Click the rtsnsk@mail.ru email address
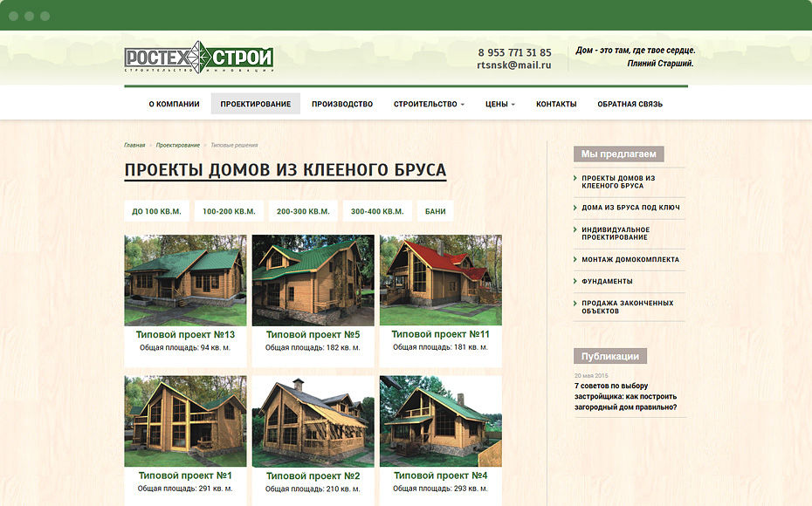Viewport: 812px width, 506px height. click(513, 65)
